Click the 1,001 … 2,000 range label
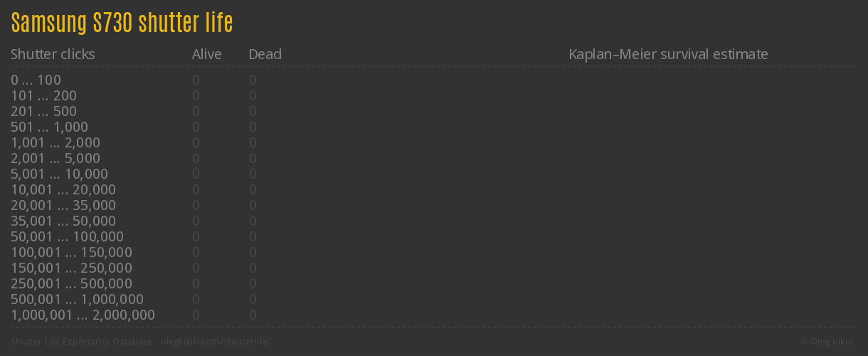 [x=55, y=142]
